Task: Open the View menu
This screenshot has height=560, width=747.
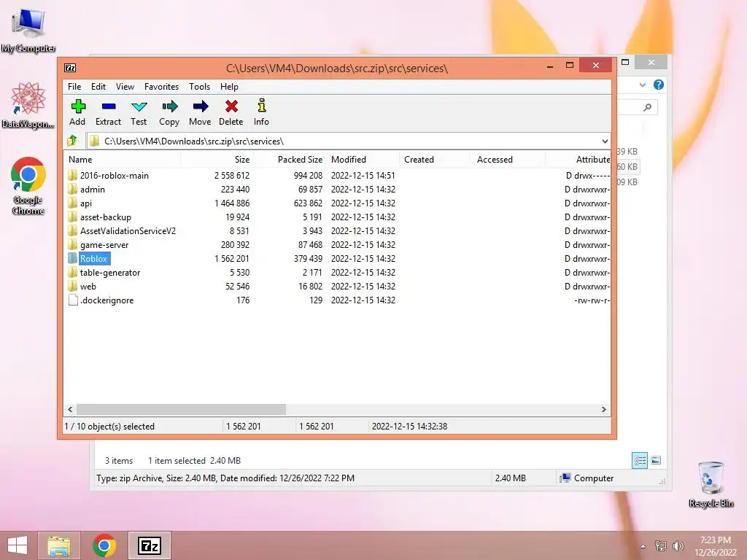Action: 125,87
